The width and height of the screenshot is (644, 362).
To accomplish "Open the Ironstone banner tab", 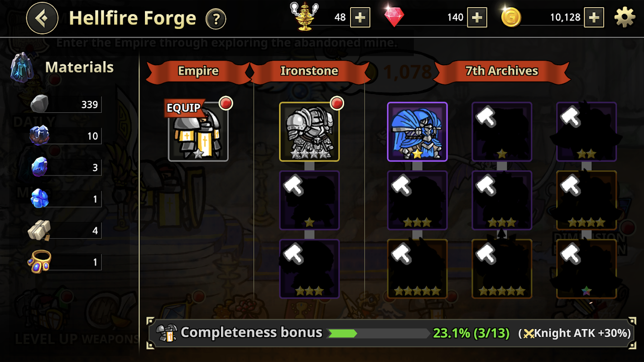I will coord(309,71).
